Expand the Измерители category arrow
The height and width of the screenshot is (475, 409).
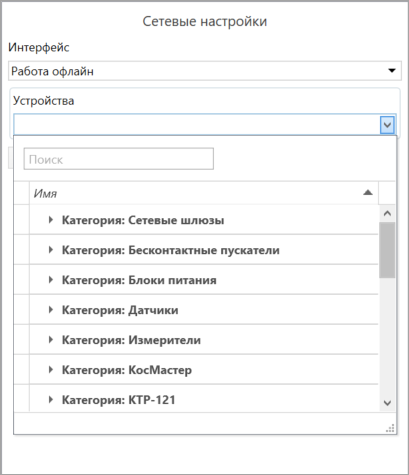(51, 340)
